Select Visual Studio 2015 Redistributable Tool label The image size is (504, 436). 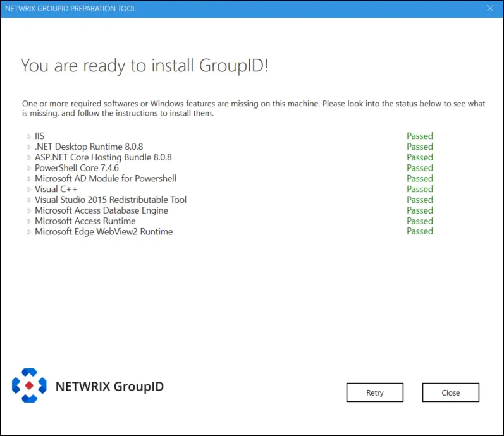tap(111, 200)
